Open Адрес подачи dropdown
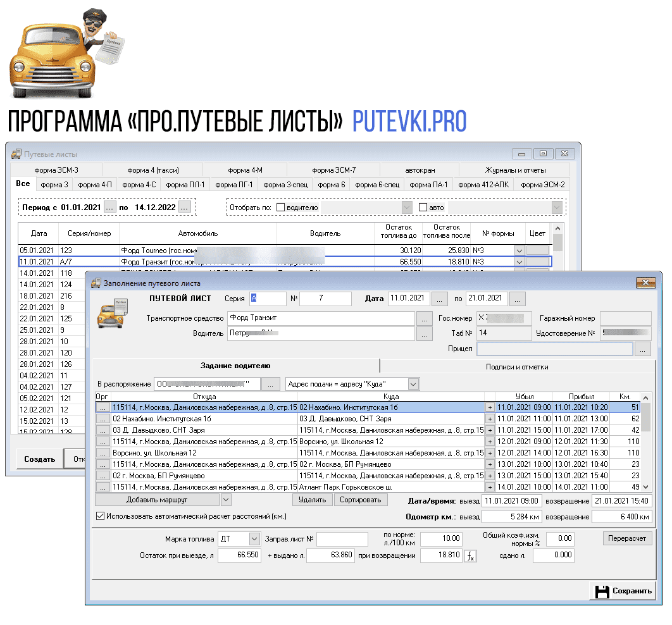Image resolution: width=672 pixels, height=625 pixels. coord(413,384)
